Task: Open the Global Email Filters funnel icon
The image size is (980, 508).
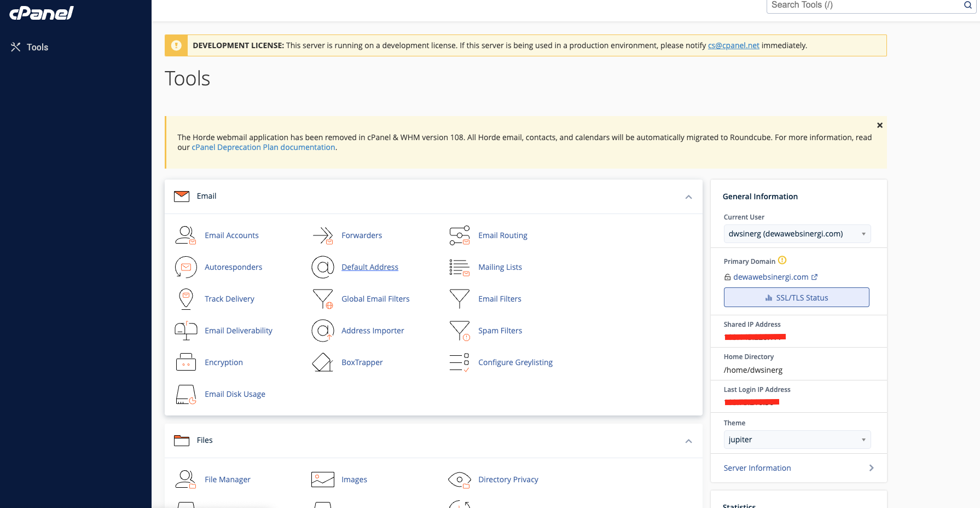Action: pyautogui.click(x=323, y=299)
